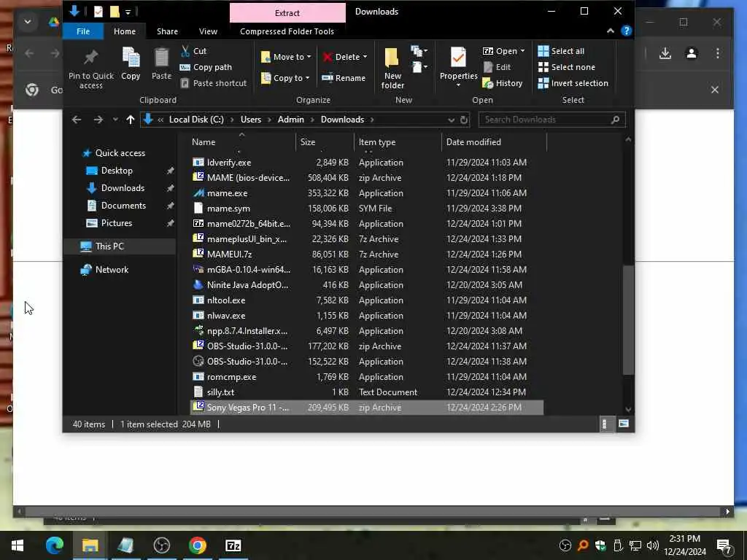Screen dimensions: 747x560
Task: Open the Move to dropdown
Action: click(x=286, y=57)
